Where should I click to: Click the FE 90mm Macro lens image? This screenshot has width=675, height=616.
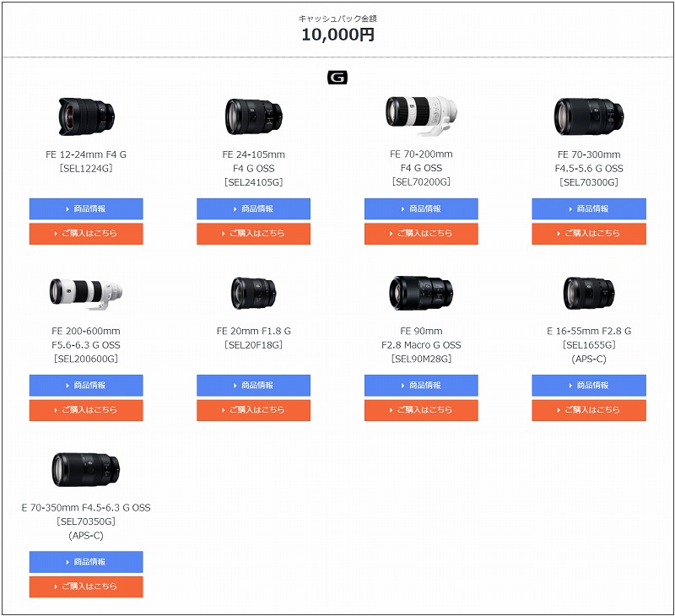click(421, 292)
